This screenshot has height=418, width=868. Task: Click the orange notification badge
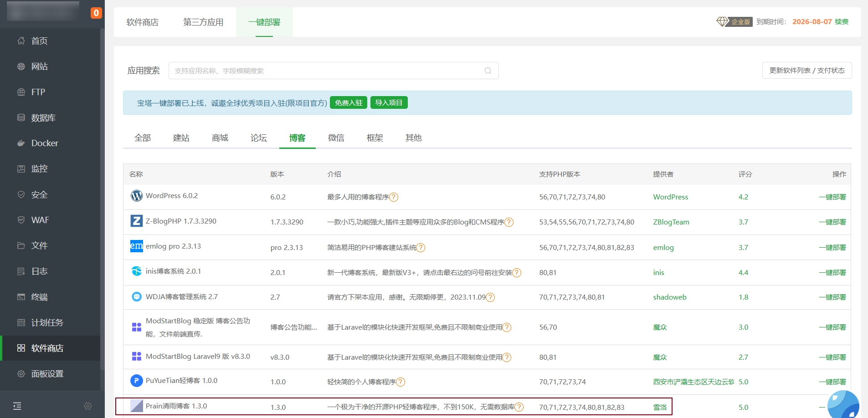pos(96,13)
